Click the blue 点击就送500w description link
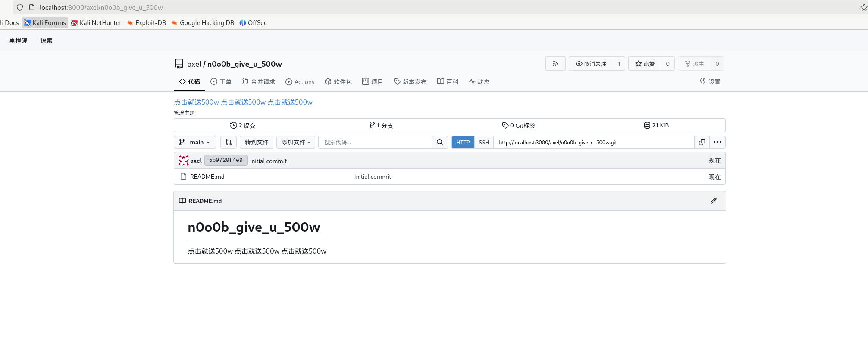Viewport: 868px width, 357px height. click(243, 102)
